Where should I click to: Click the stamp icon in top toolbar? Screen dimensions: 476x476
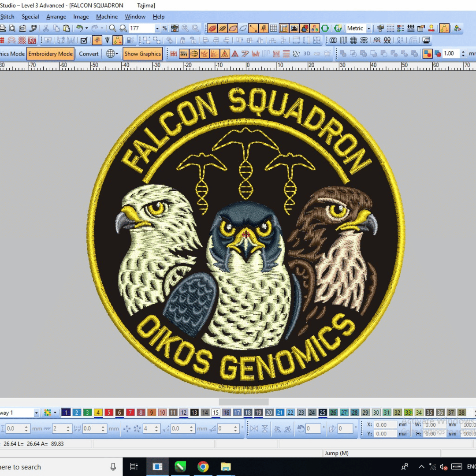[x=431, y=28]
